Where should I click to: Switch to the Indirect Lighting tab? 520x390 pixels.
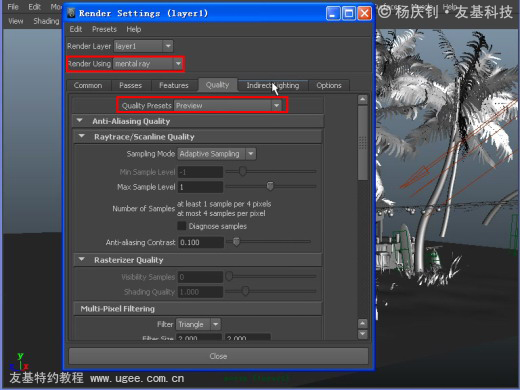(x=273, y=85)
